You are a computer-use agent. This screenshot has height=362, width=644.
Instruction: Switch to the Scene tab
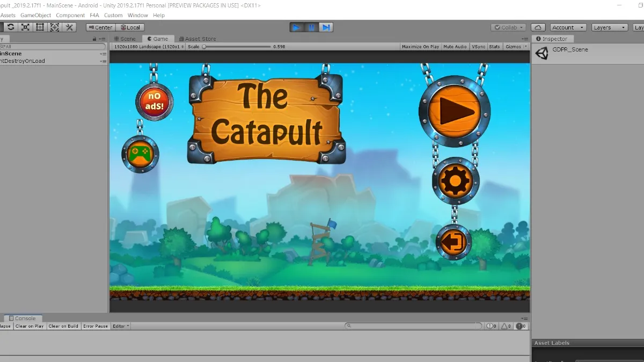[126, 39]
